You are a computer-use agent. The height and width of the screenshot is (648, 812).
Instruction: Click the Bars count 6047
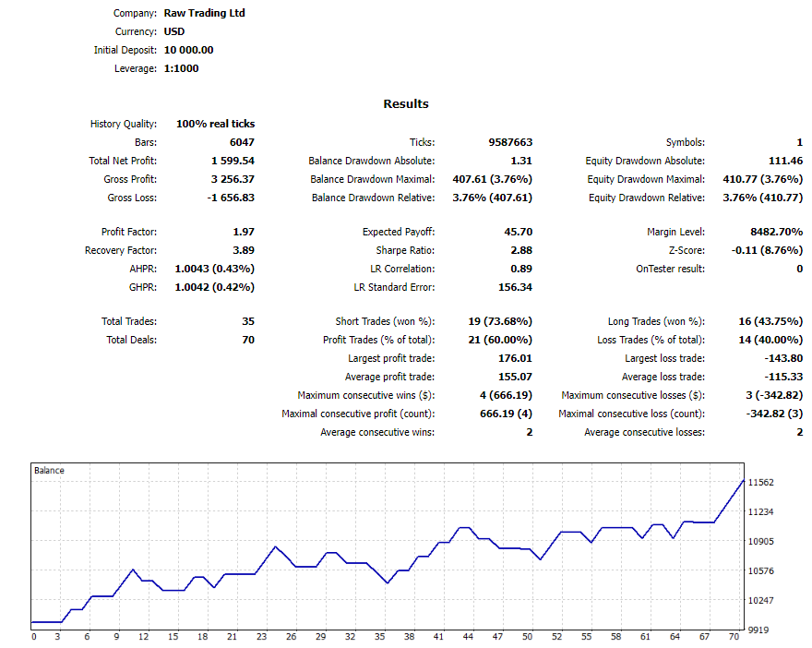point(242,142)
